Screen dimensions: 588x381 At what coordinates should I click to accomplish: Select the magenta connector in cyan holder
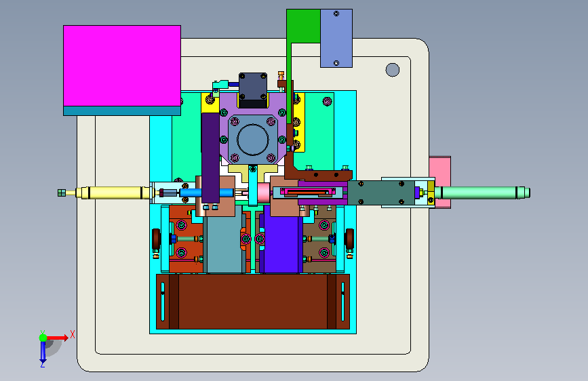(x=309, y=192)
